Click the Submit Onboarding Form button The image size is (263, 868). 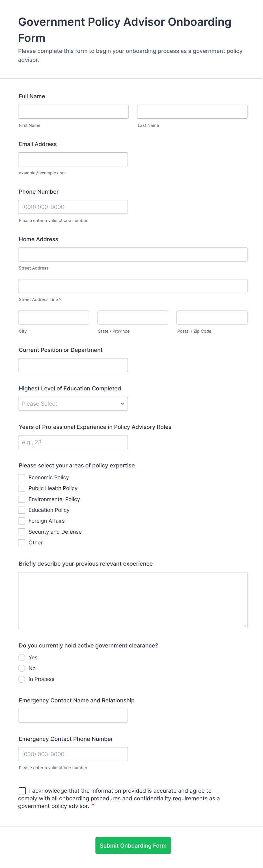tap(133, 845)
